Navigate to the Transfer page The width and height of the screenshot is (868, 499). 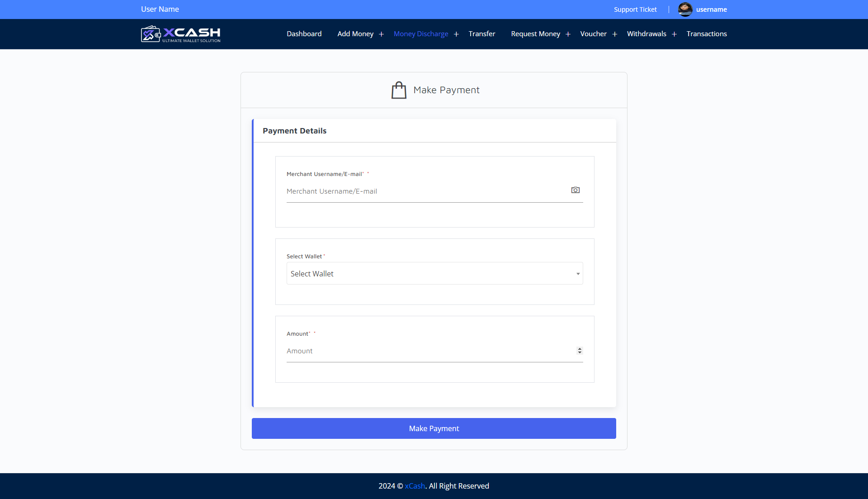[x=481, y=33]
